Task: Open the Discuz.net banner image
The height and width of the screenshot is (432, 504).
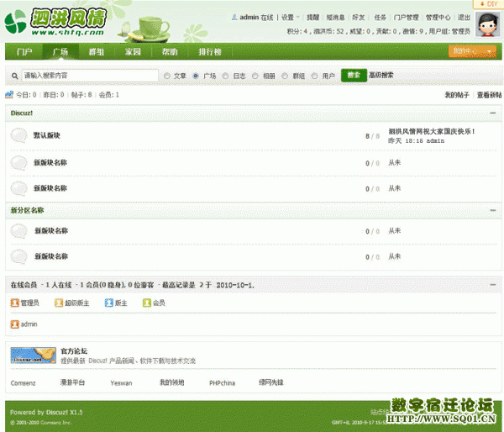Action: [x=33, y=356]
